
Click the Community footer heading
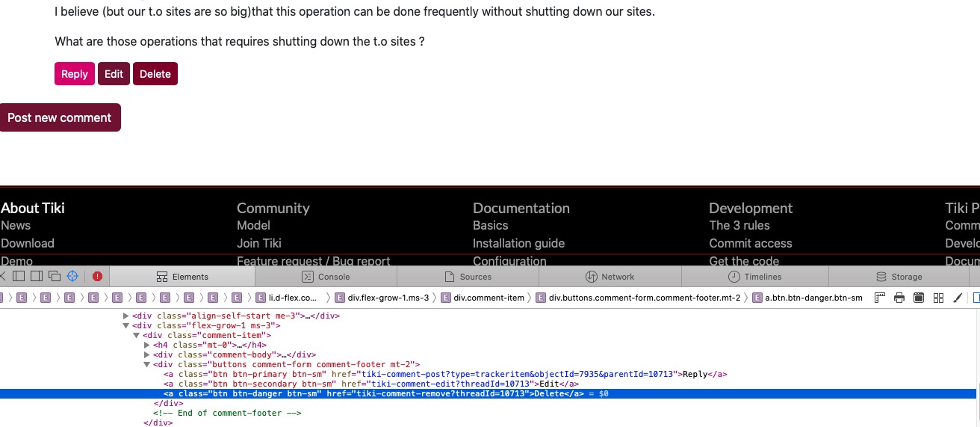(273, 208)
